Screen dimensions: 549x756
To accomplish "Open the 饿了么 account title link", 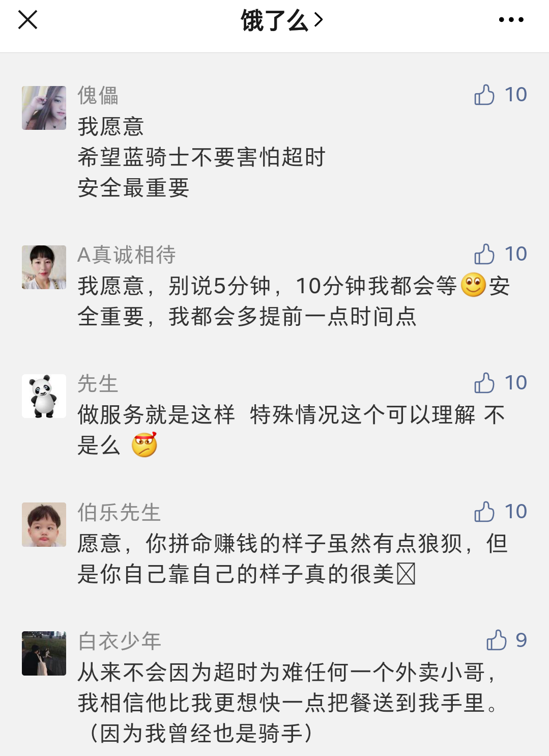I will pyautogui.click(x=274, y=21).
